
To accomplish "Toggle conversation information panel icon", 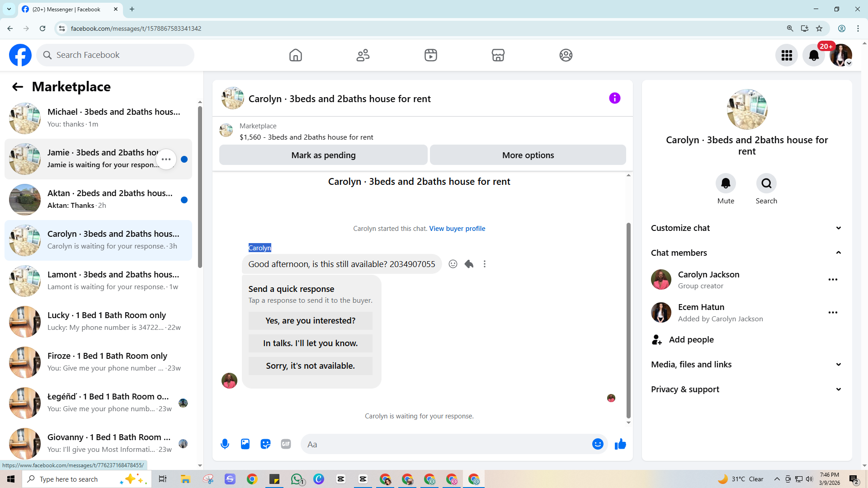I will click(614, 98).
